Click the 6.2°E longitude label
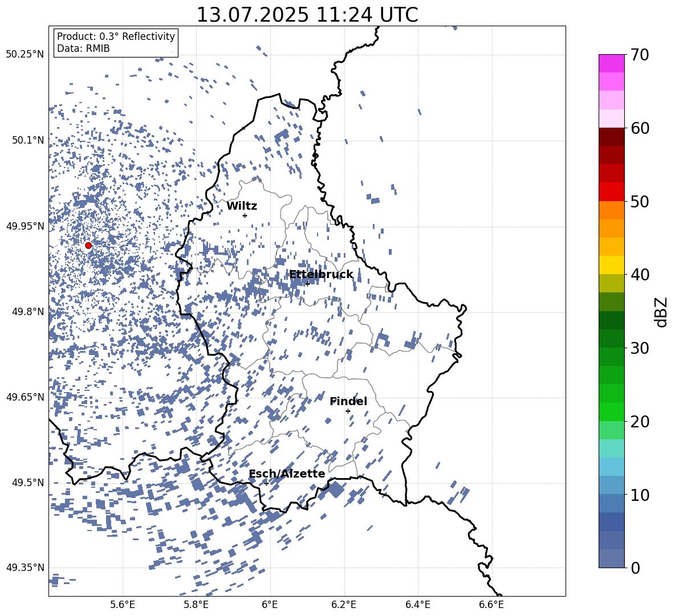675x616 pixels. coord(344,605)
